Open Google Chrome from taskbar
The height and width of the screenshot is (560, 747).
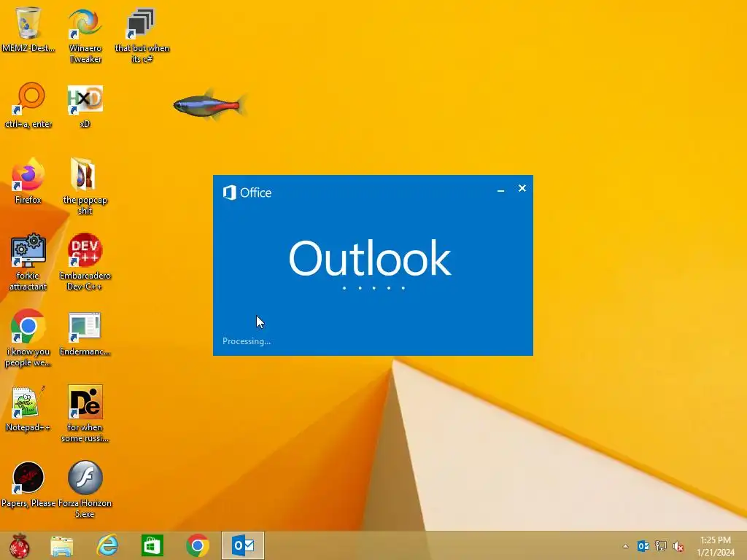pos(198,545)
